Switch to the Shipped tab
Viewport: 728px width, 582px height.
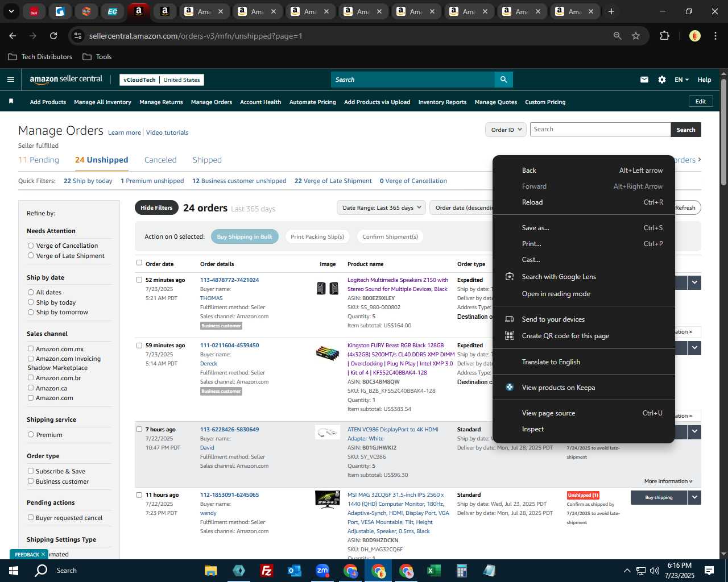(x=207, y=160)
